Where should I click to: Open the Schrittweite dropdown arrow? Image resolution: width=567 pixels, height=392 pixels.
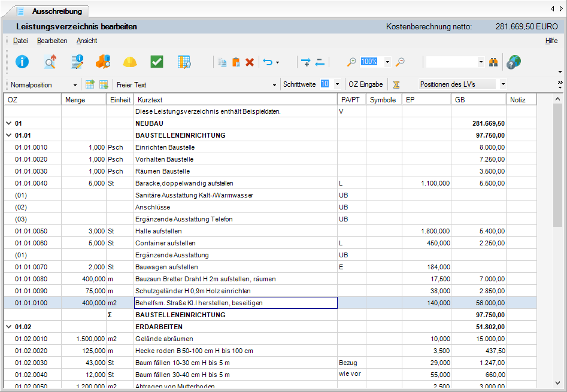pyautogui.click(x=337, y=84)
